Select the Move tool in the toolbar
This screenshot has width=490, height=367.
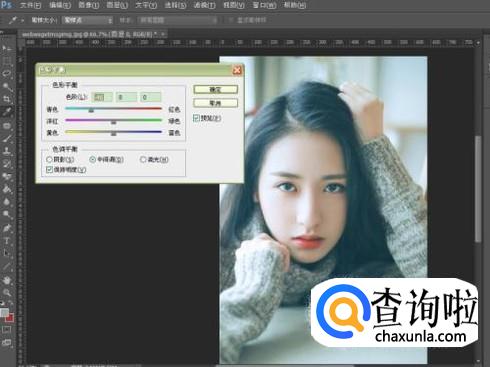pyautogui.click(x=7, y=49)
